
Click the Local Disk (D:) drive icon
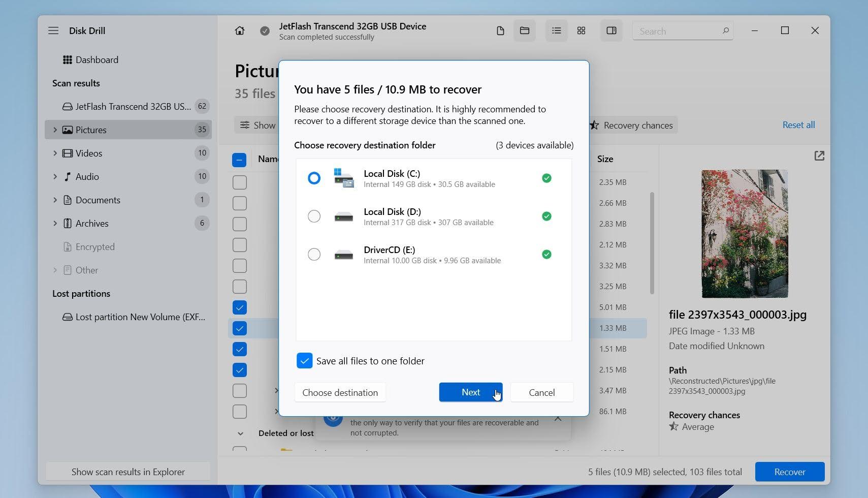[x=344, y=216]
